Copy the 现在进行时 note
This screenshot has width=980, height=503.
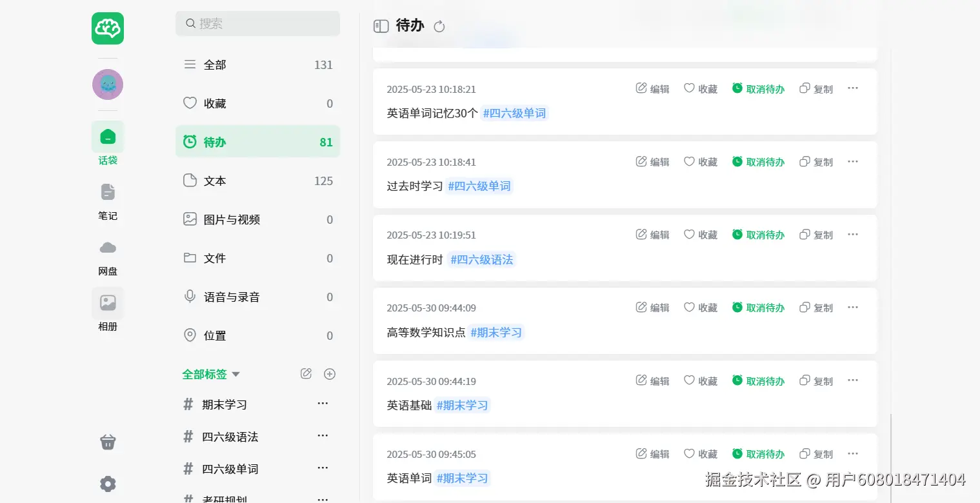[x=816, y=235]
